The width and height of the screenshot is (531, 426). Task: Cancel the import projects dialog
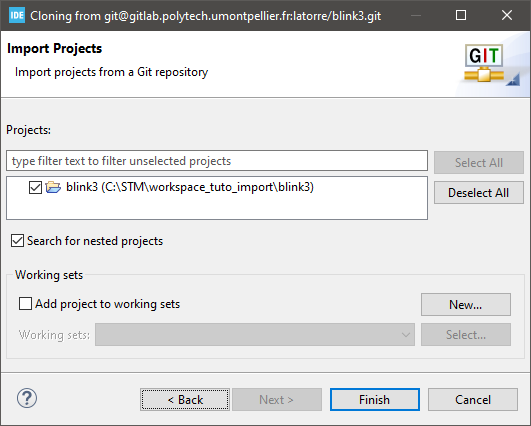(473, 400)
